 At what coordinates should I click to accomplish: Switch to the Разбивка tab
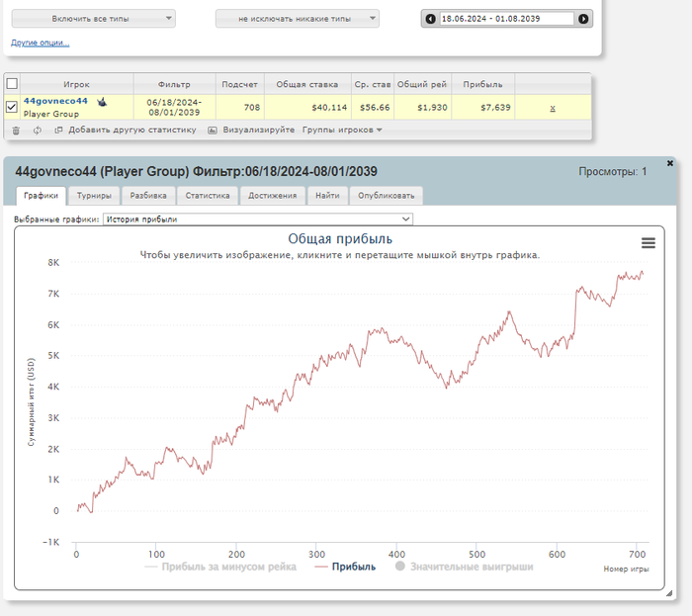pos(148,196)
